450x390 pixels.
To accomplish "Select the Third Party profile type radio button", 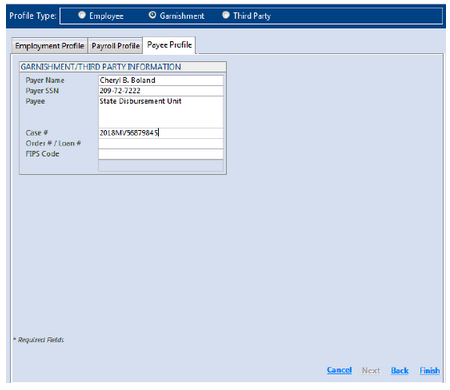I will [226, 15].
